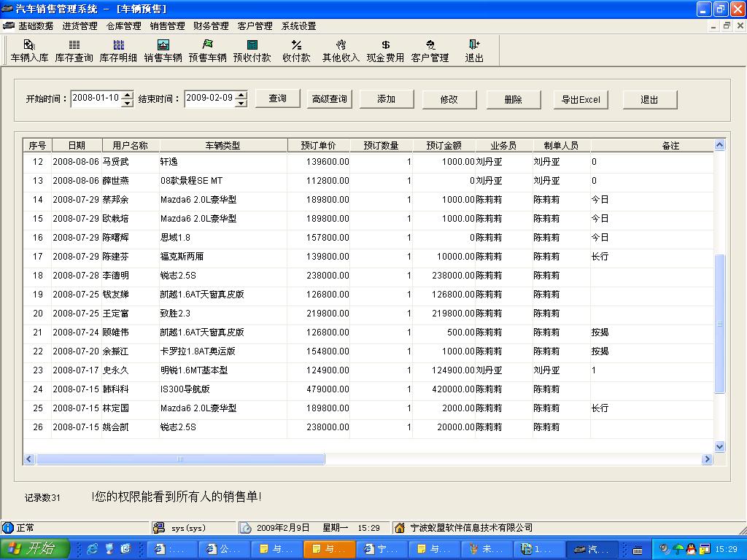Switch to the 公... taskbar button
Viewport: 747px width, 560px height.
(x=224, y=549)
